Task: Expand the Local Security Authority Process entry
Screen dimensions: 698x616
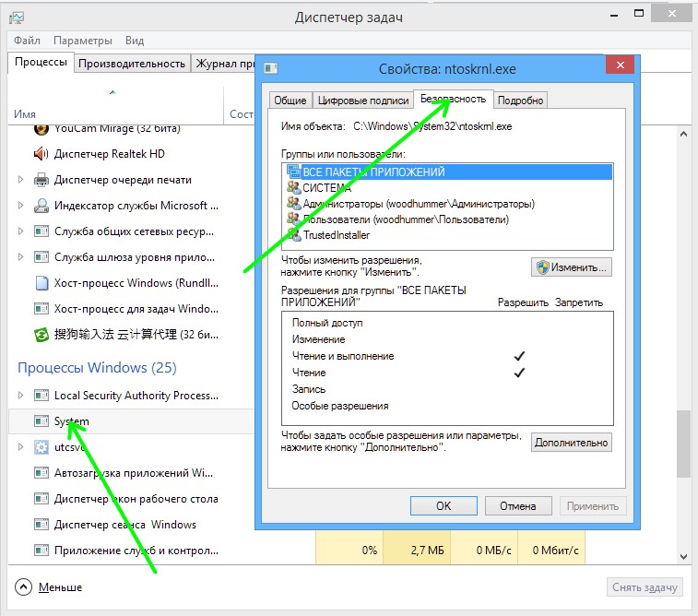Action: pyautogui.click(x=21, y=396)
